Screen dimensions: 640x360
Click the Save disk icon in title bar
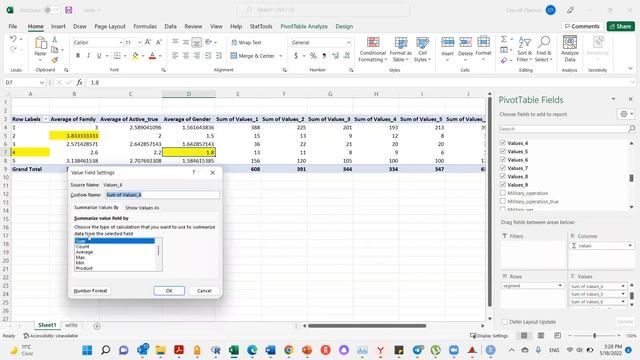coord(69,10)
